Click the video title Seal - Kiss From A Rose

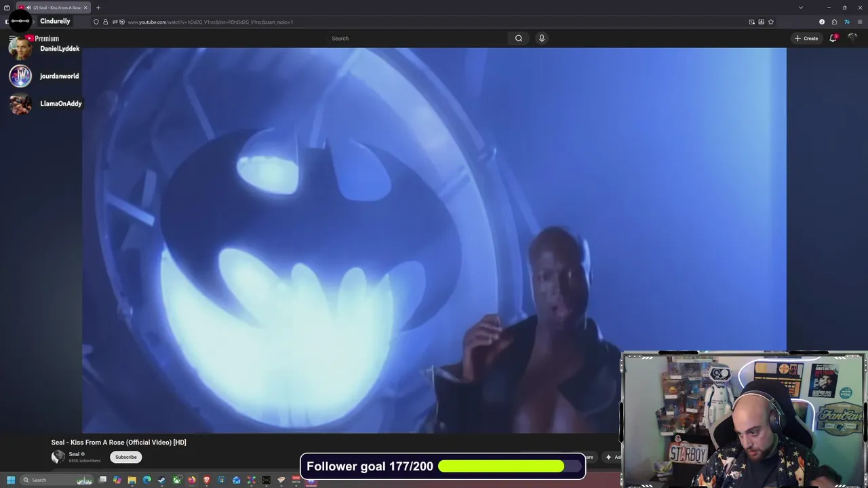click(x=119, y=443)
